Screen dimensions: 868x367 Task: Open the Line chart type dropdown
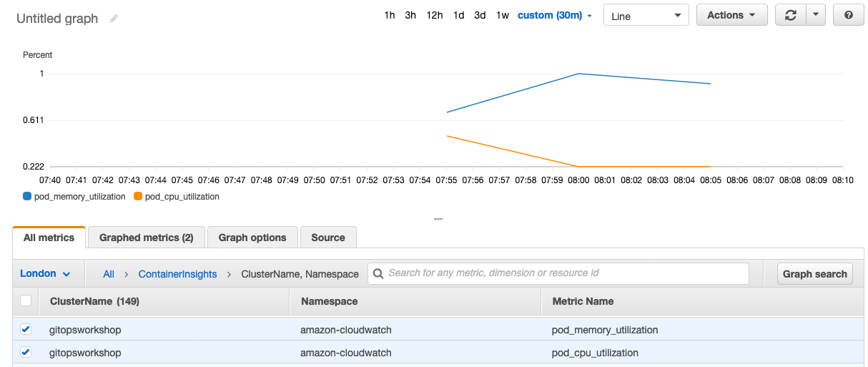point(646,15)
